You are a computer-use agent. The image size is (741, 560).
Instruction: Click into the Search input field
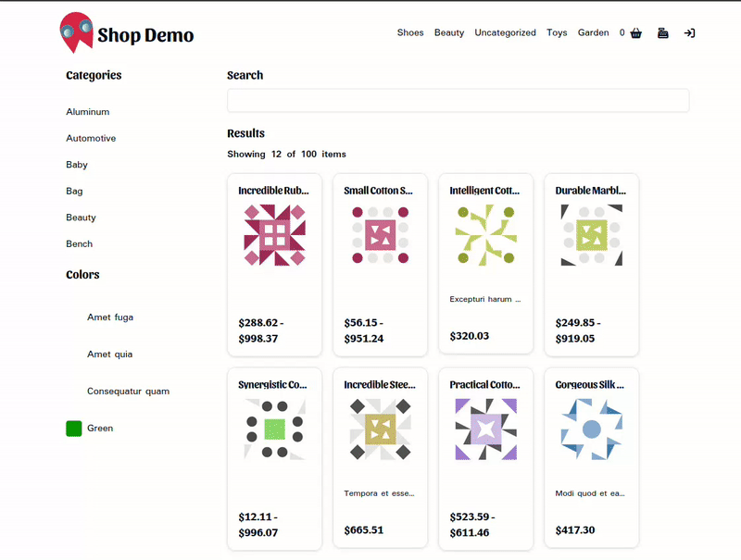458,101
